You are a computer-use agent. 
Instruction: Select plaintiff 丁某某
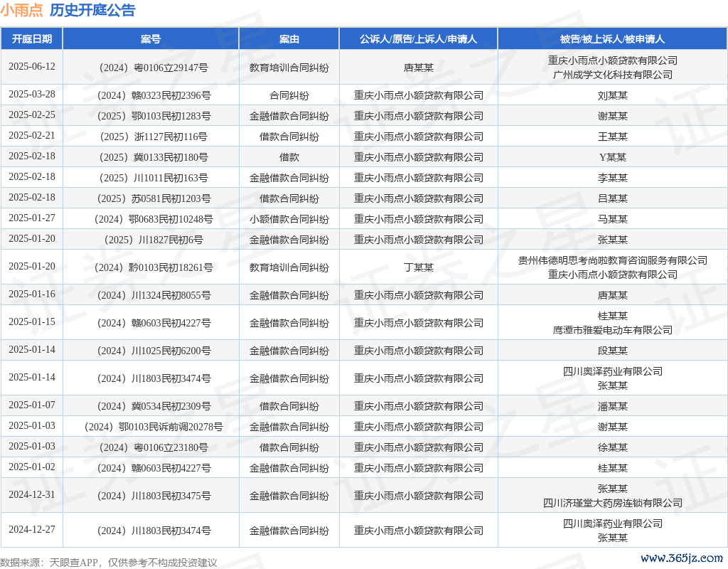pyautogui.click(x=418, y=267)
